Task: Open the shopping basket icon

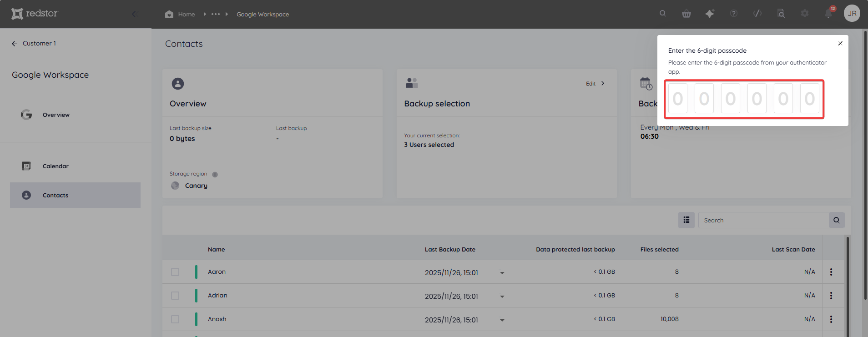Action: [686, 14]
